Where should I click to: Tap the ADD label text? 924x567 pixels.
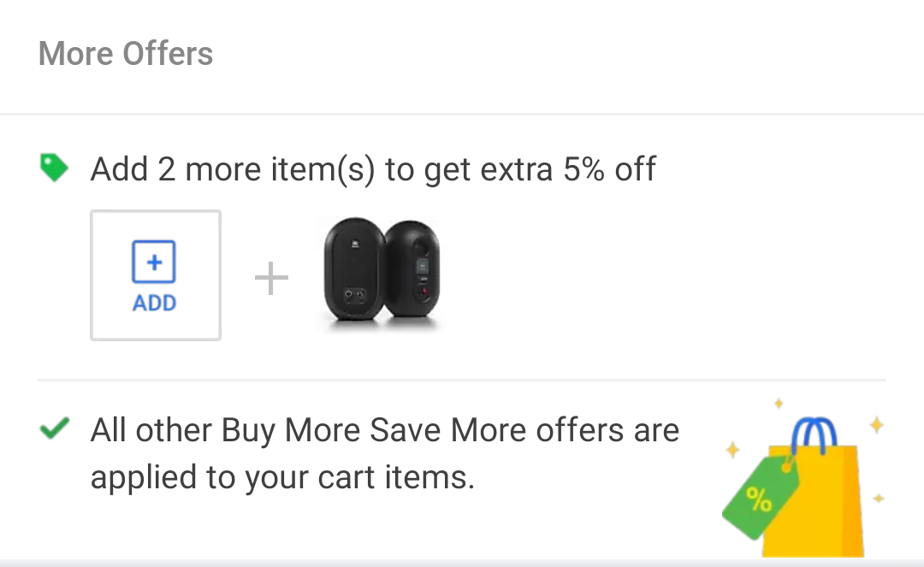(154, 304)
